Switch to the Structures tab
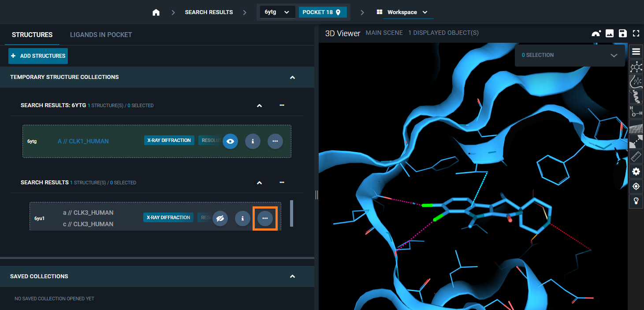 (32, 35)
